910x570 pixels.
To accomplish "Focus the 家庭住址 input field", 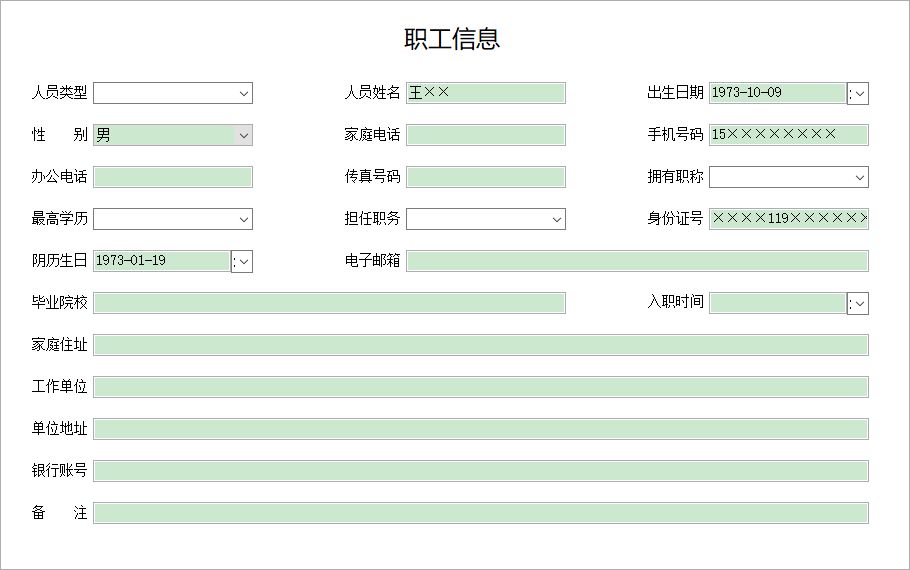I will point(481,345).
